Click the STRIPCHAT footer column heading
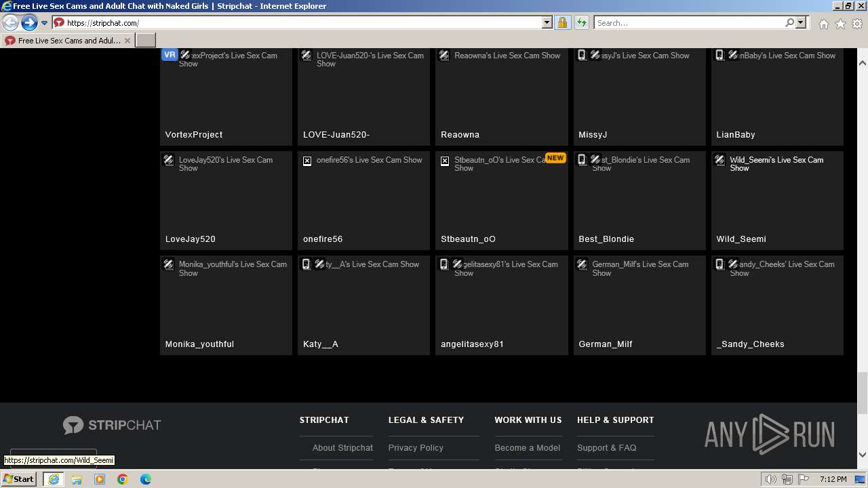Screen dimensions: 868x488 (x=324, y=420)
